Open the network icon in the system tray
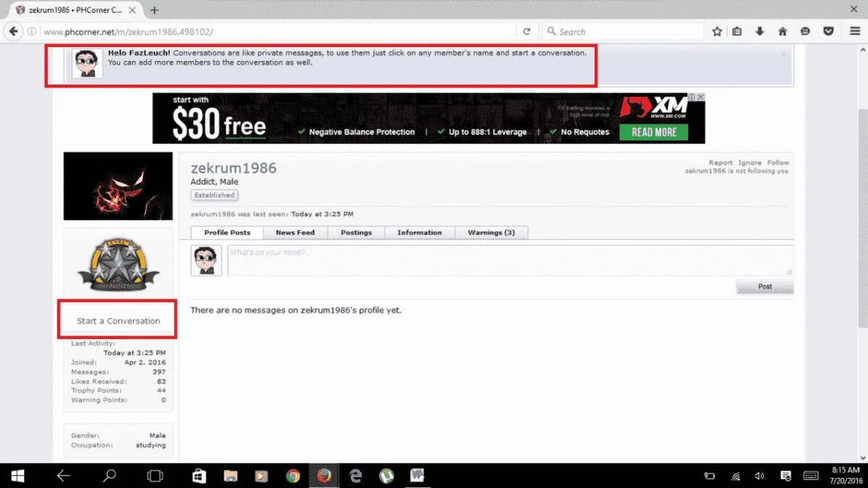 click(736, 476)
